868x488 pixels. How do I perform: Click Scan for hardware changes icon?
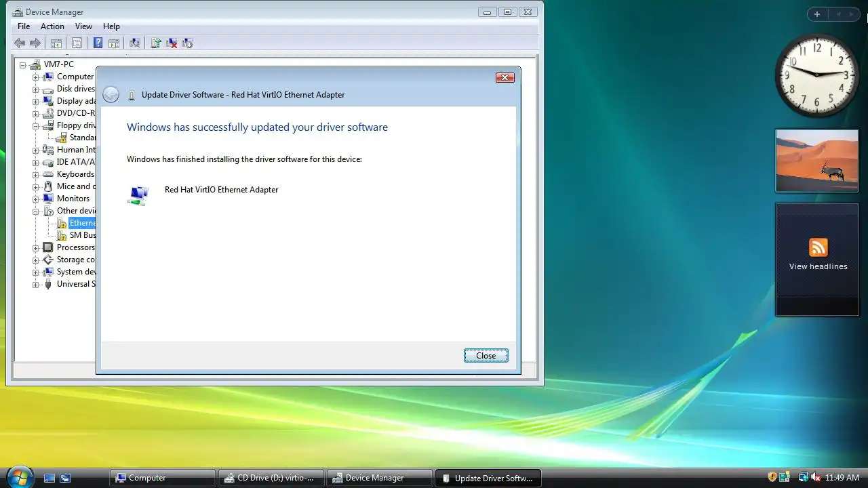click(x=134, y=43)
